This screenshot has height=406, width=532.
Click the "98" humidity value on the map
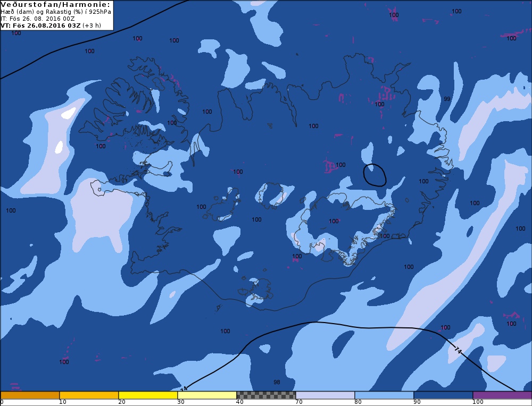277,382
